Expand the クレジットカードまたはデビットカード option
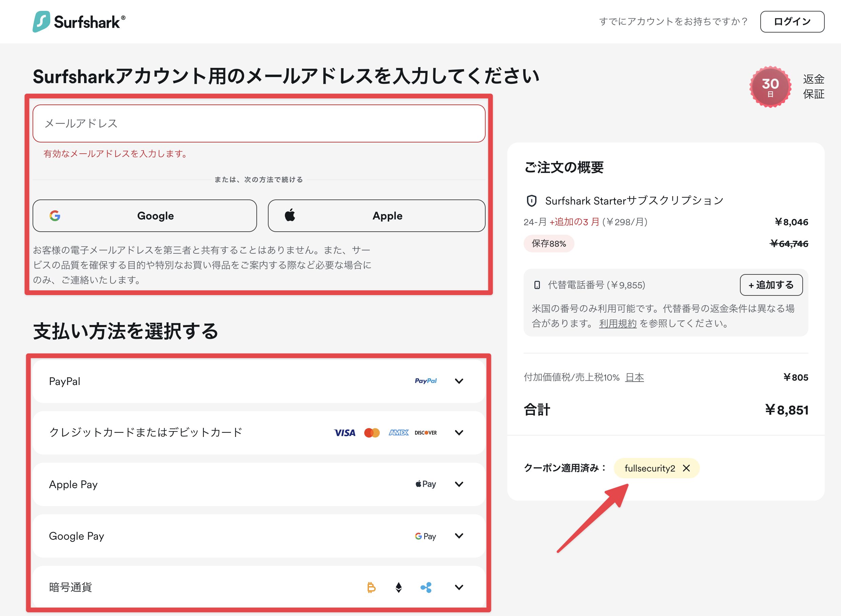Image resolution: width=841 pixels, height=616 pixels. tap(459, 432)
